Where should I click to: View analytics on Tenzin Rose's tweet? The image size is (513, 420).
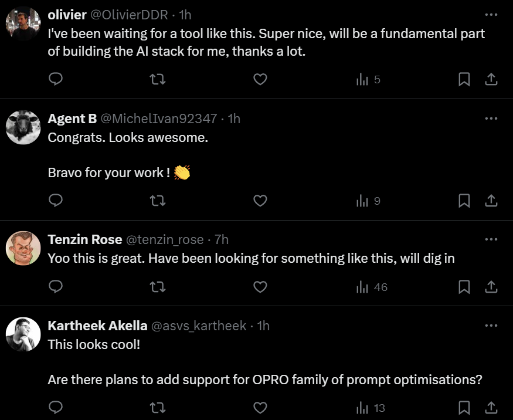pyautogui.click(x=372, y=287)
